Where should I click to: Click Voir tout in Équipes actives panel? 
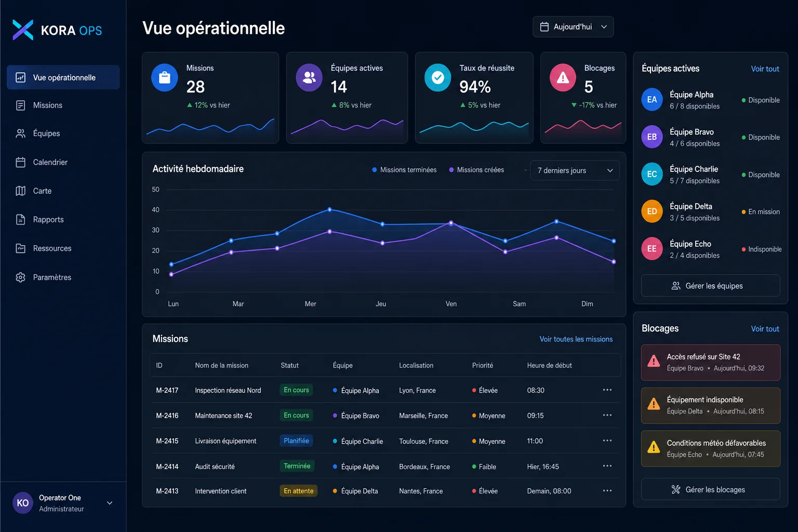tap(765, 69)
